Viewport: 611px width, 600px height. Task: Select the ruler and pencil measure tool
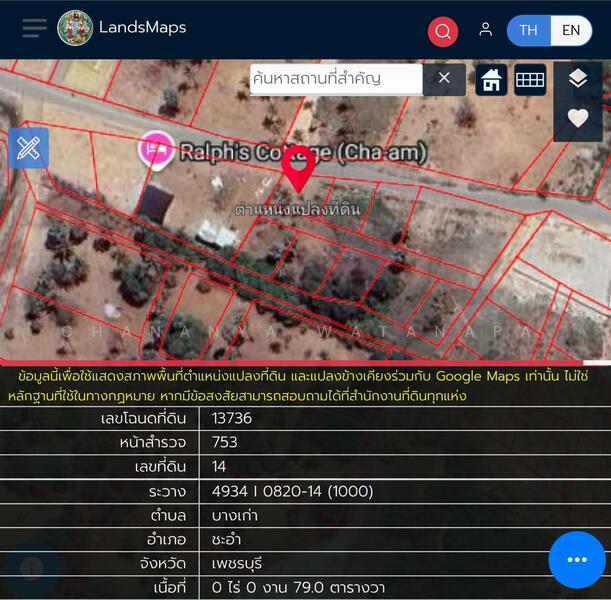(x=28, y=148)
